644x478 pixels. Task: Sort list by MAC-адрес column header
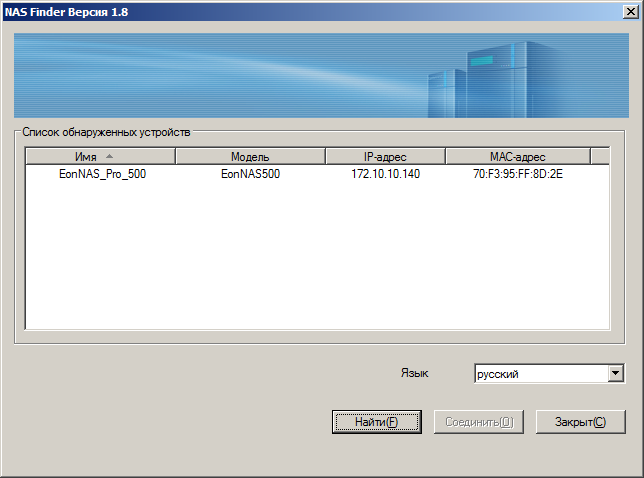[518, 156]
